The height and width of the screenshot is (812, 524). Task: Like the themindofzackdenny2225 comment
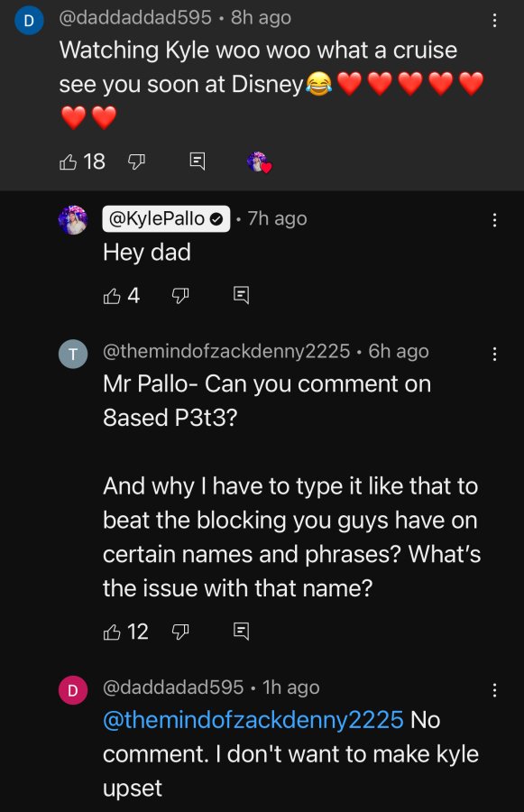pos(112,632)
